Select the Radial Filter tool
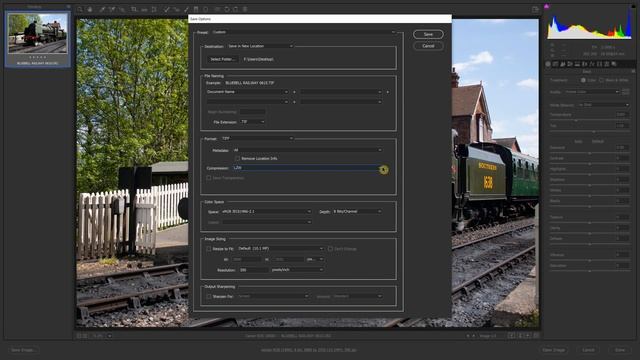 coord(205,9)
